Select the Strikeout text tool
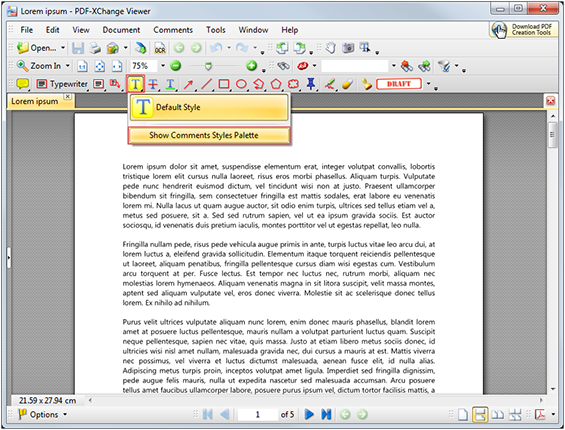Image resolution: width=565 pixels, height=430 pixels. click(153, 84)
